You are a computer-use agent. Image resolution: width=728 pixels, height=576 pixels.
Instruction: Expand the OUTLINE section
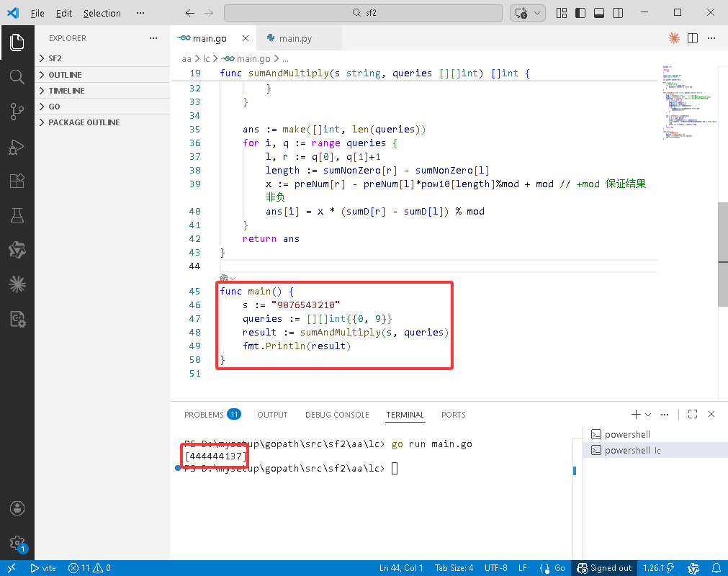[102, 75]
